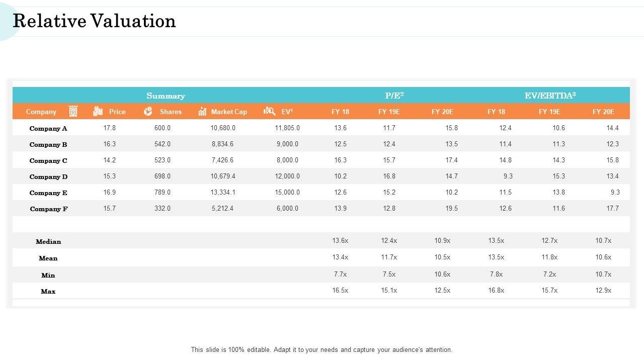Select the Summary section header

tap(166, 96)
